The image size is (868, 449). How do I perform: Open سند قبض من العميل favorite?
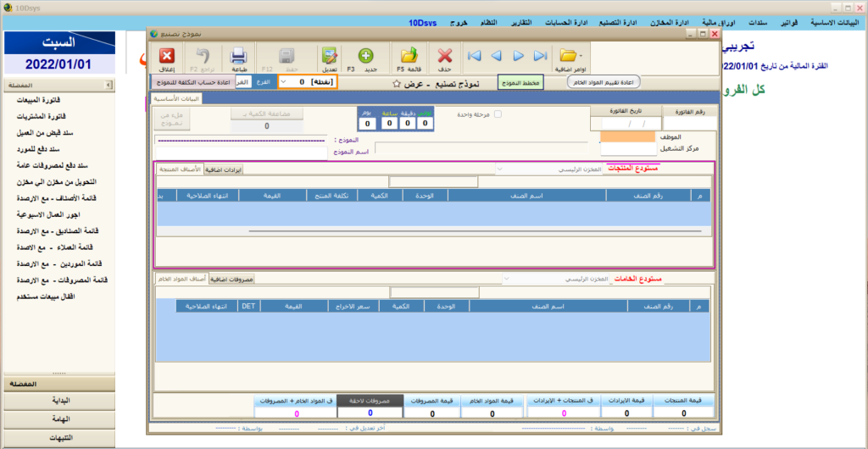[x=42, y=133]
